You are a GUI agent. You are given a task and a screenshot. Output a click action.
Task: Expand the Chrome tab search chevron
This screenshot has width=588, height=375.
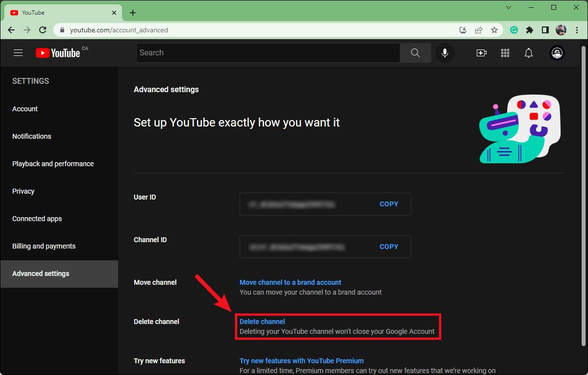click(509, 7)
